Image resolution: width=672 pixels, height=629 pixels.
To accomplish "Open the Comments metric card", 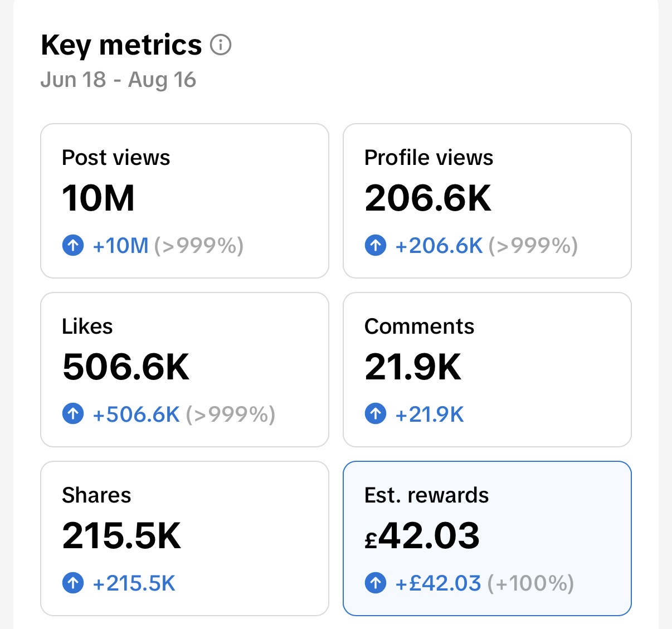I will (487, 369).
